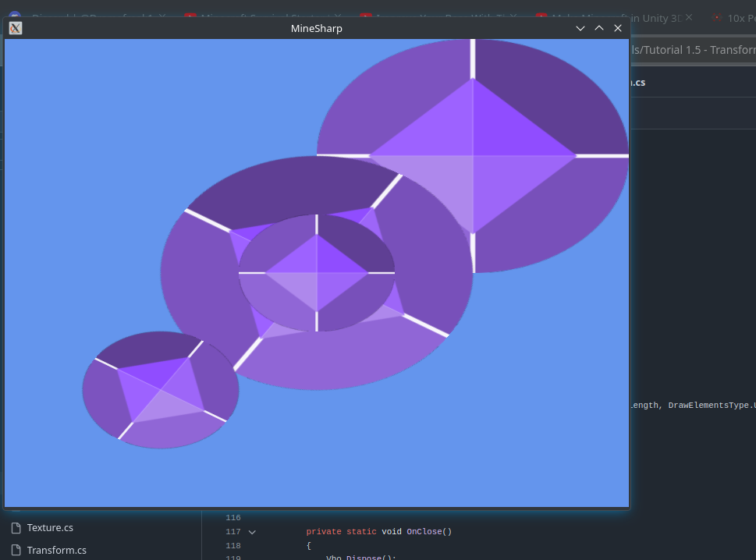Screen dimensions: 756x560
Task: Open the Texture.cs file
Action: point(50,528)
